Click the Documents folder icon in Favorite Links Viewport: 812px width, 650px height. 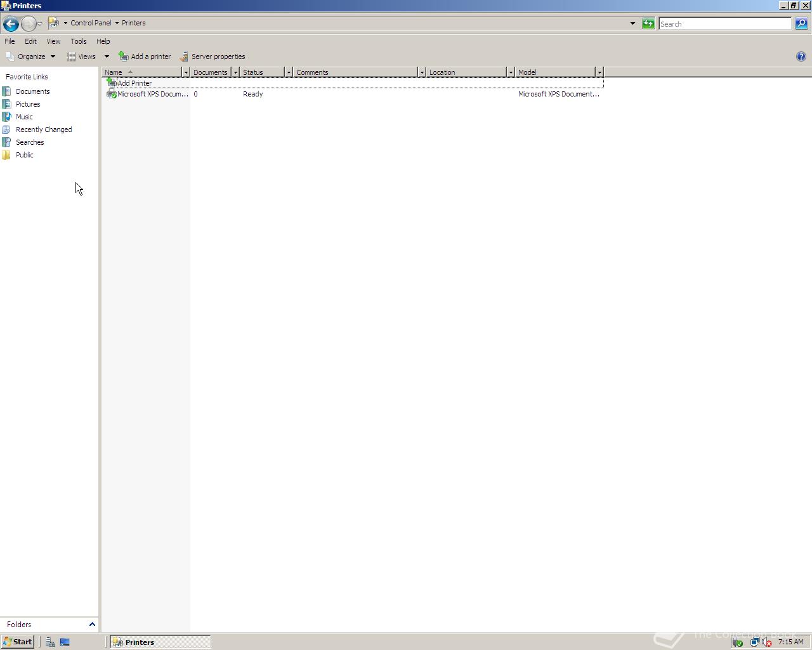click(x=6, y=91)
